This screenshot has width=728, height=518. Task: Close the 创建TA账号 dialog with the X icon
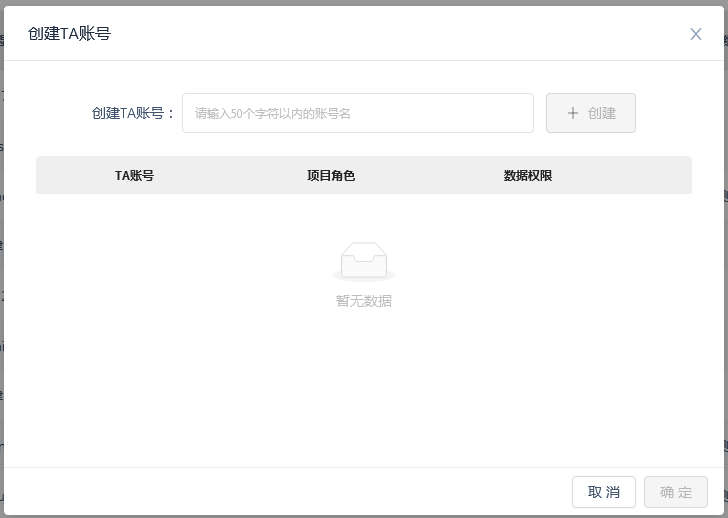(x=696, y=34)
